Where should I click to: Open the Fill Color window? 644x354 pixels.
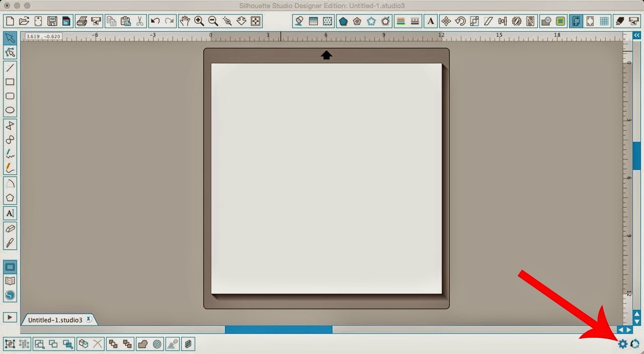[x=298, y=21]
